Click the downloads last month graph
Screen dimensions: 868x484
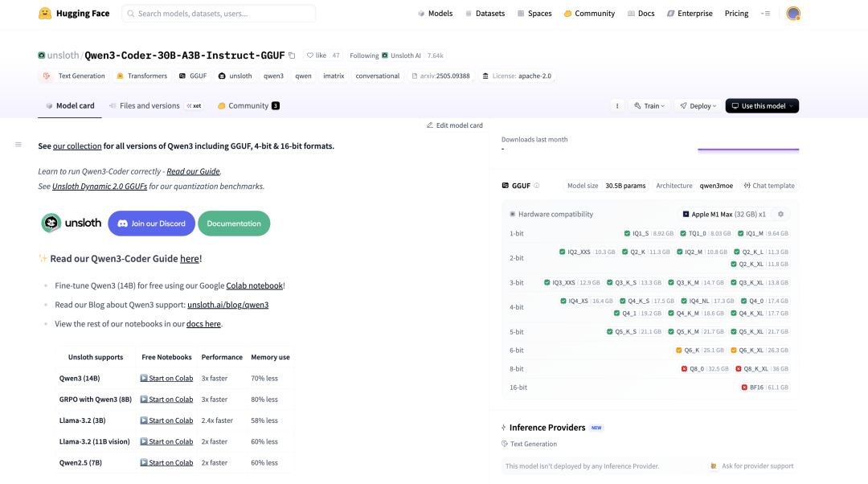tap(748, 149)
